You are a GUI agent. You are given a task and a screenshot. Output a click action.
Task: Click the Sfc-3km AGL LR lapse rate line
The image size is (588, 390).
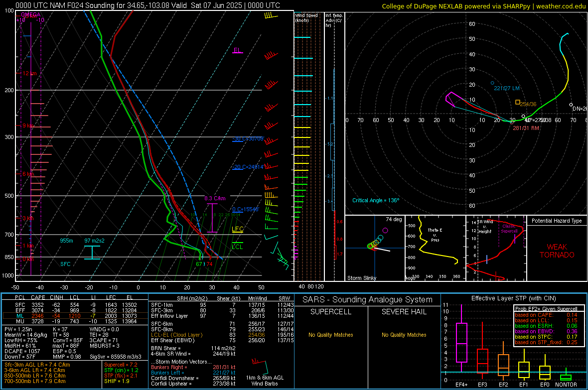(37, 365)
